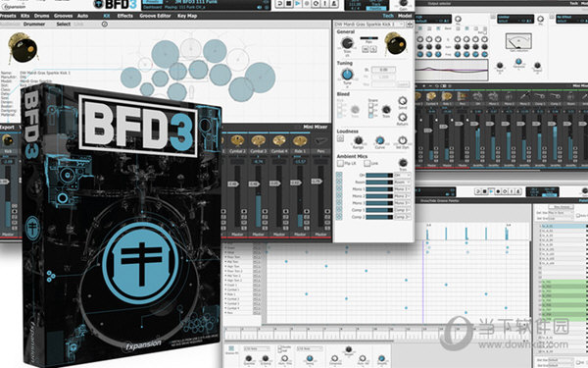Click the blue Tune knob
The width and height of the screenshot is (588, 368).
point(347,75)
